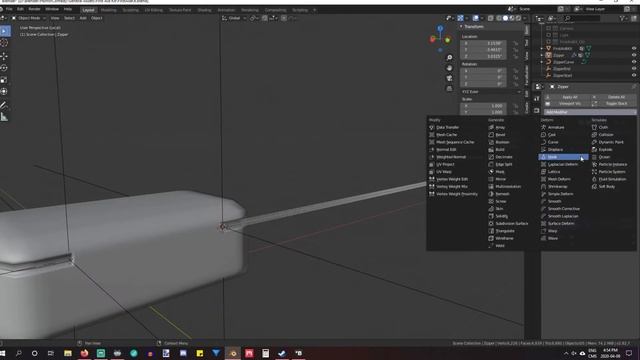Expand the ZipperCurve tree item
The width and height of the screenshot is (640, 360).
click(x=542, y=62)
